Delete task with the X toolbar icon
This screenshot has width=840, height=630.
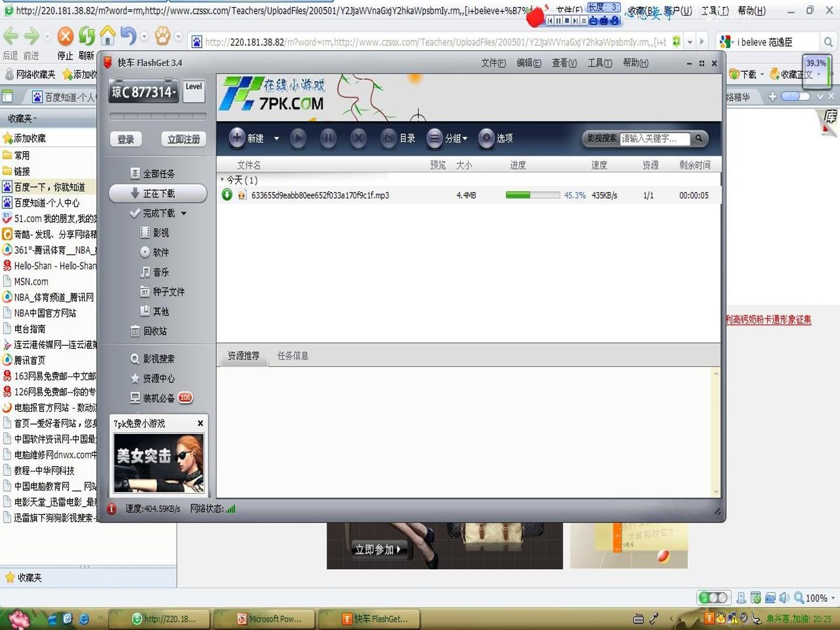click(359, 138)
